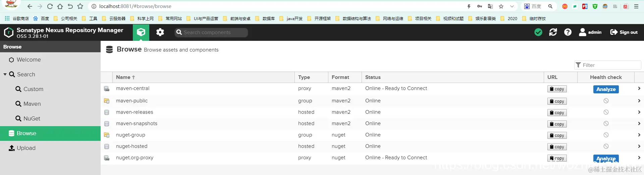Copy URL of nuget-hosted repository

coord(557,147)
